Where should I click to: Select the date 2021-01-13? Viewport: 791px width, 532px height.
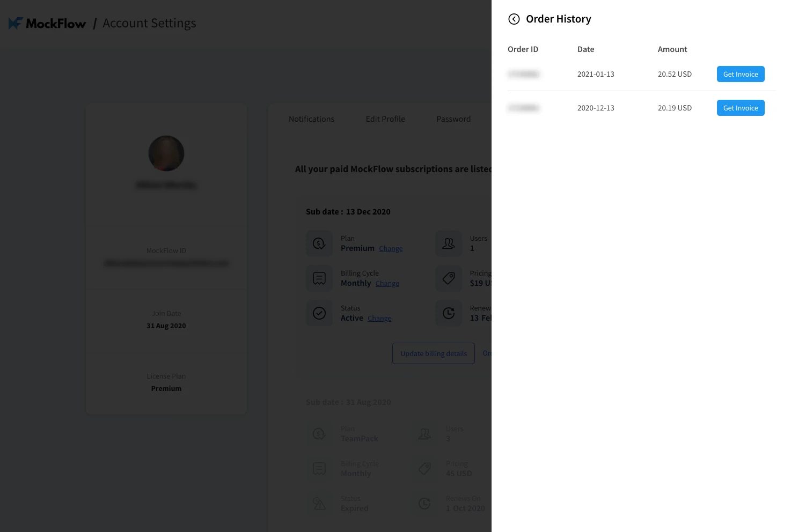pos(596,74)
